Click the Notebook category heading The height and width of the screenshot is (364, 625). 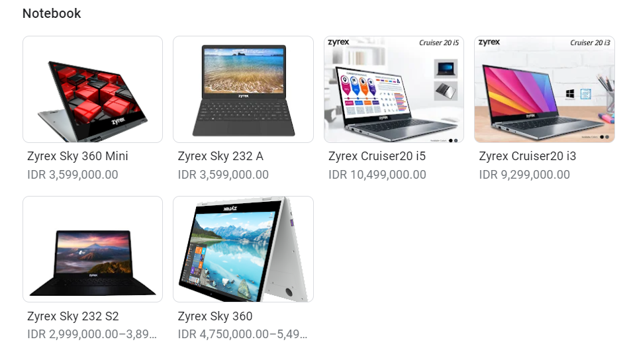click(52, 13)
